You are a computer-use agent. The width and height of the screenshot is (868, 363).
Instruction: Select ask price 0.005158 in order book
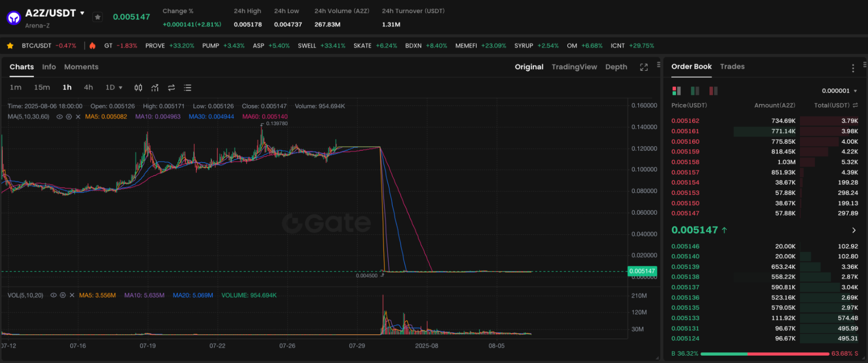(x=685, y=162)
